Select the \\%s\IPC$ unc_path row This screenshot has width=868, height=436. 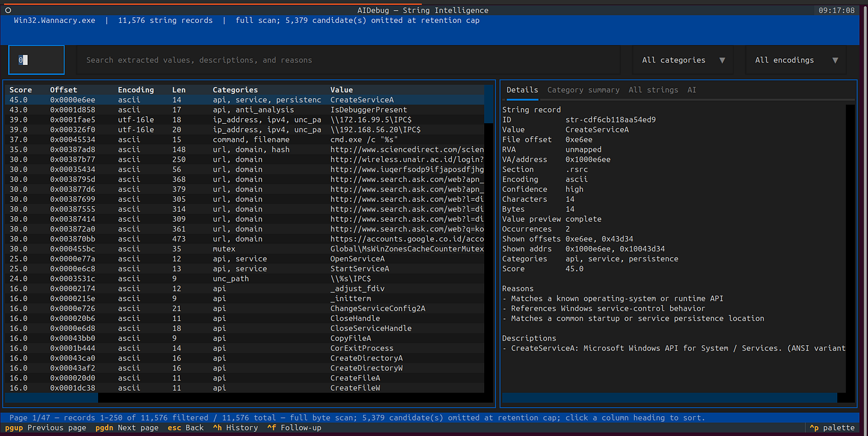(245, 279)
